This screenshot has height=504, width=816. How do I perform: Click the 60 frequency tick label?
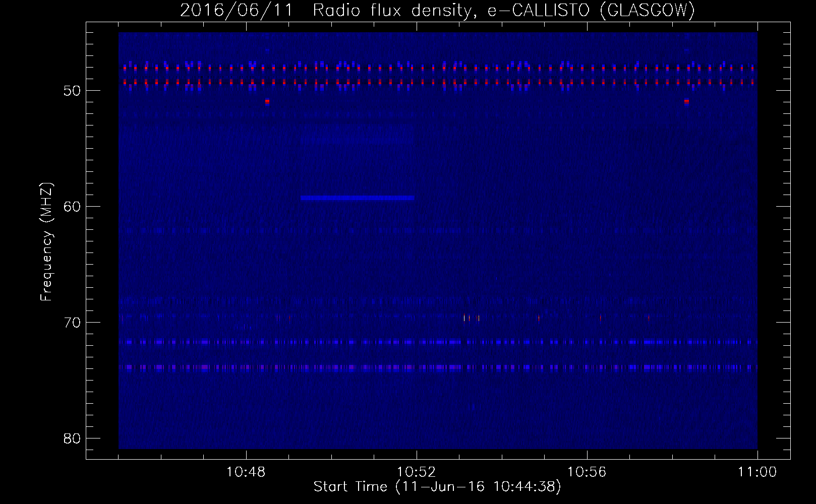(73, 207)
